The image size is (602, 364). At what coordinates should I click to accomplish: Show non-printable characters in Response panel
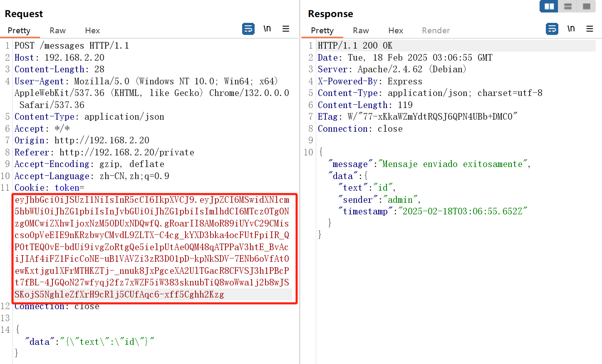571,29
